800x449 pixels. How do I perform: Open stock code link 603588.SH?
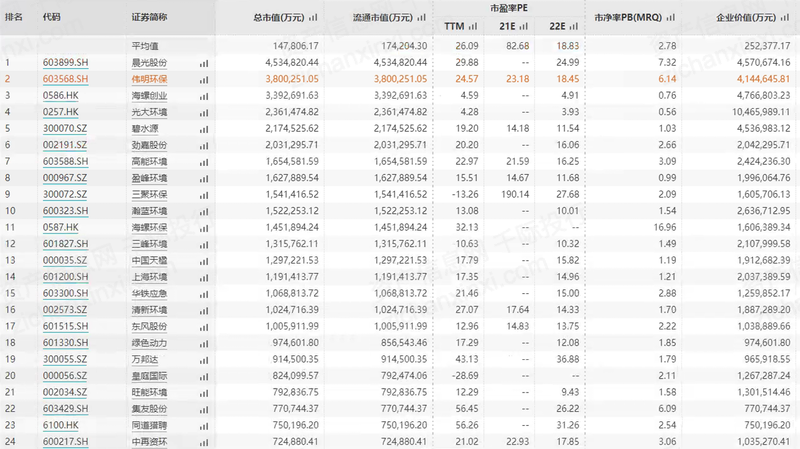point(65,161)
